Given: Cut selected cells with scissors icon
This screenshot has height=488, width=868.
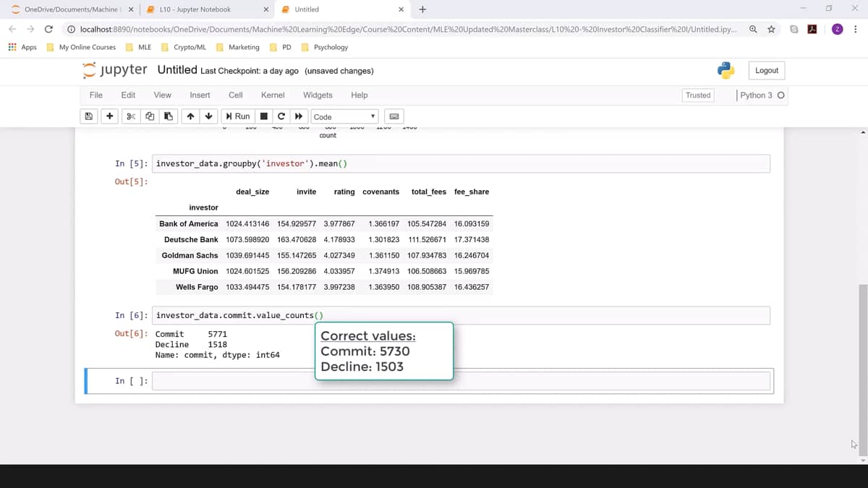Looking at the screenshot, I should tap(131, 116).
